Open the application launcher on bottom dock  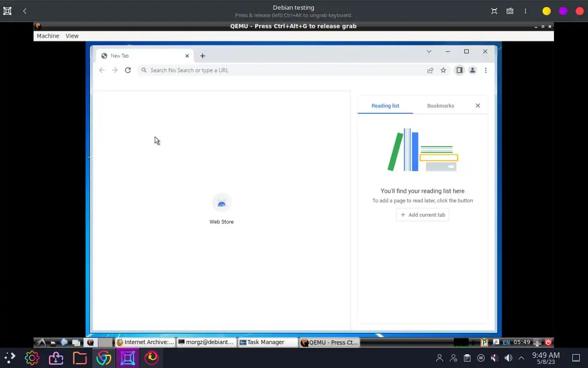coord(10,357)
